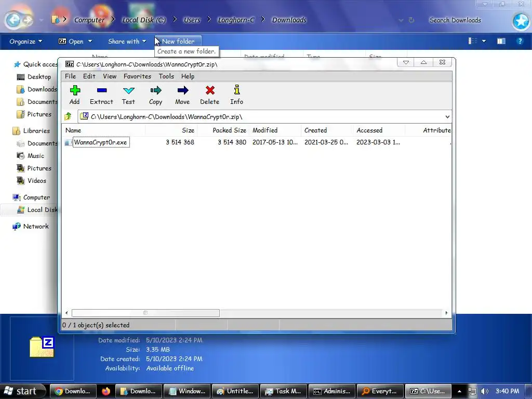The width and height of the screenshot is (532, 399).
Task: Click the green Add icon in 7-Zip
Action: pos(75,90)
